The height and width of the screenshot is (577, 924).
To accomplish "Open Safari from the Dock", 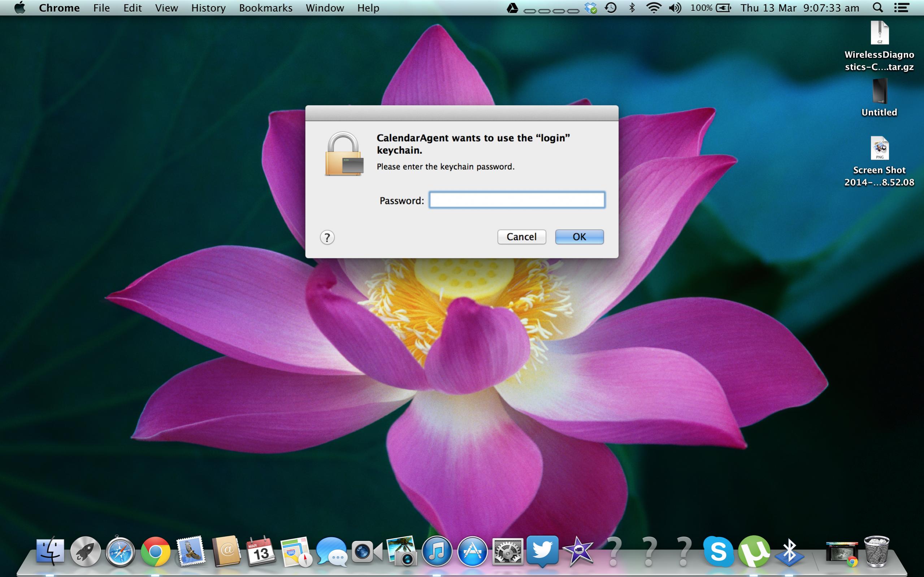I will point(120,551).
